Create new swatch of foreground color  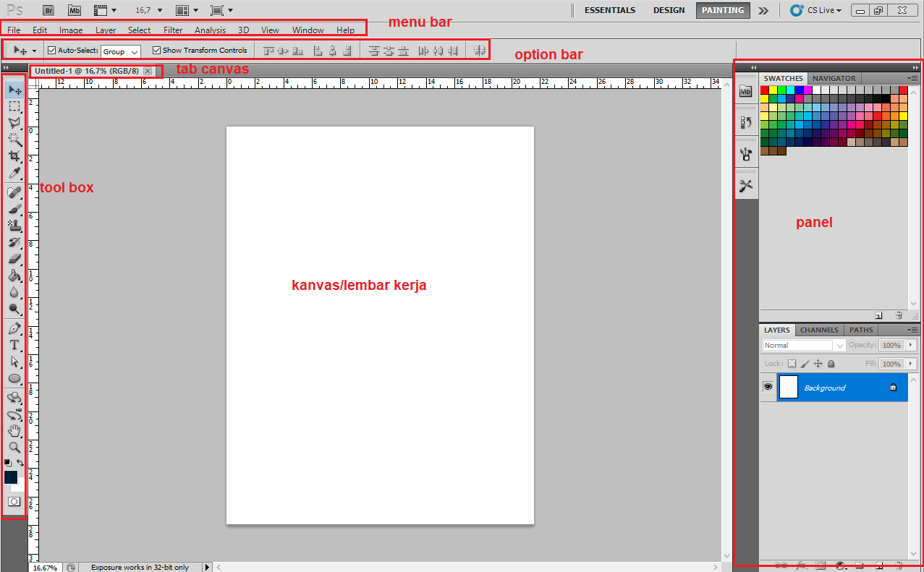pos(878,315)
